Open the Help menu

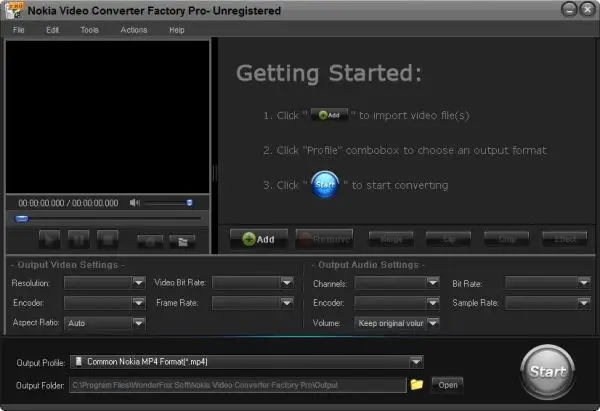coord(177,30)
